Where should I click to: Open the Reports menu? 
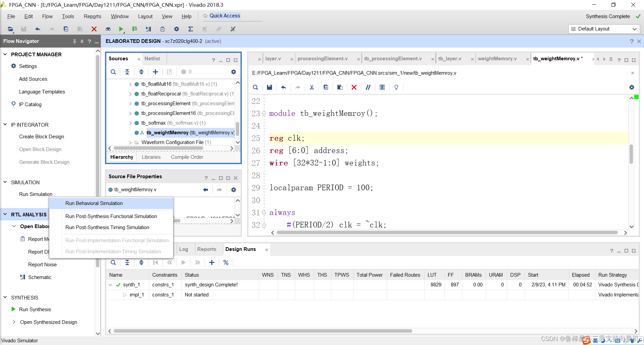[x=92, y=16]
